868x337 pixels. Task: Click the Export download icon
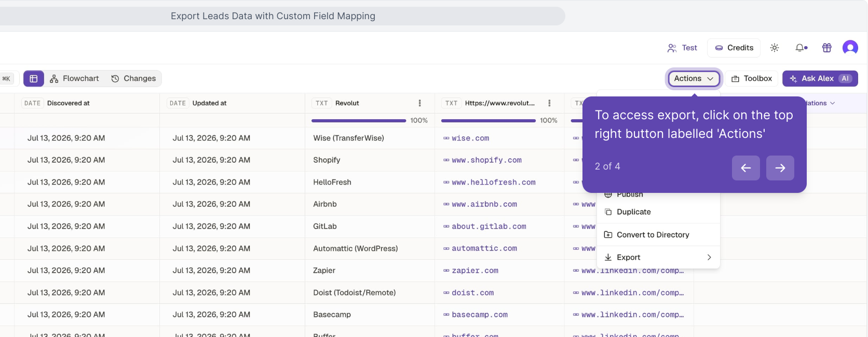(x=608, y=257)
